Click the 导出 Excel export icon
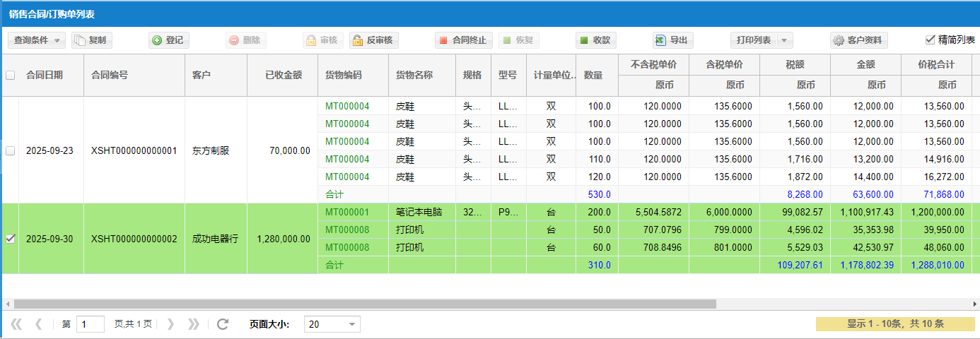980x339 pixels. click(x=660, y=40)
